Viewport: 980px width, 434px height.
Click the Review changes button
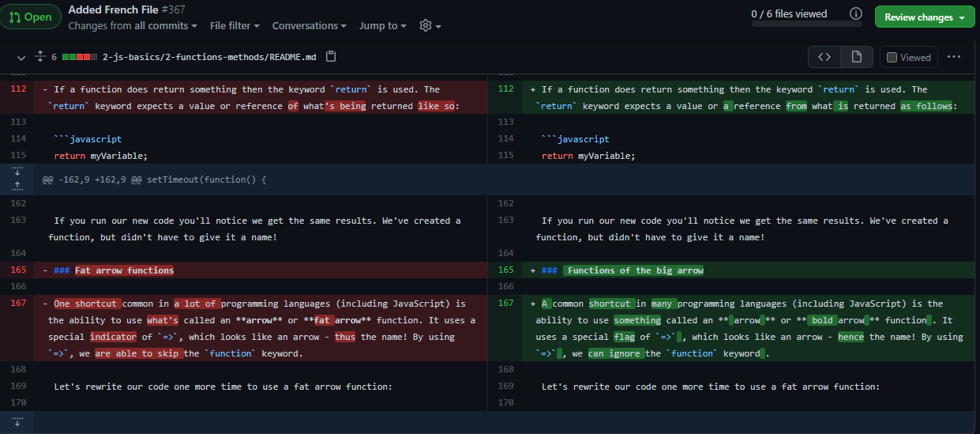[x=925, y=17]
